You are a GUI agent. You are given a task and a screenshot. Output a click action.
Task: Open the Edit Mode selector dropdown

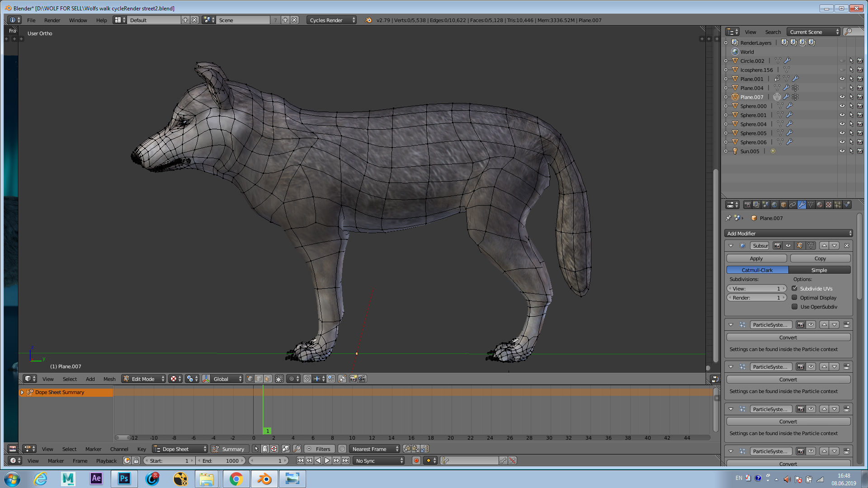pos(144,379)
